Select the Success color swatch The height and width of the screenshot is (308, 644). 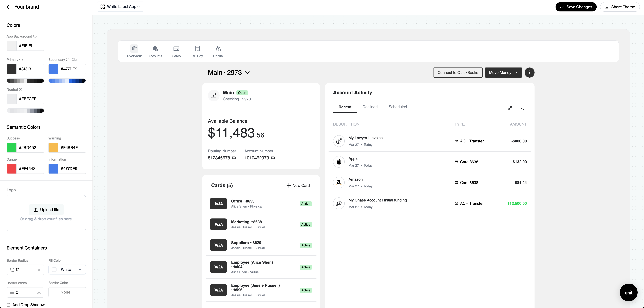pyautogui.click(x=11, y=148)
